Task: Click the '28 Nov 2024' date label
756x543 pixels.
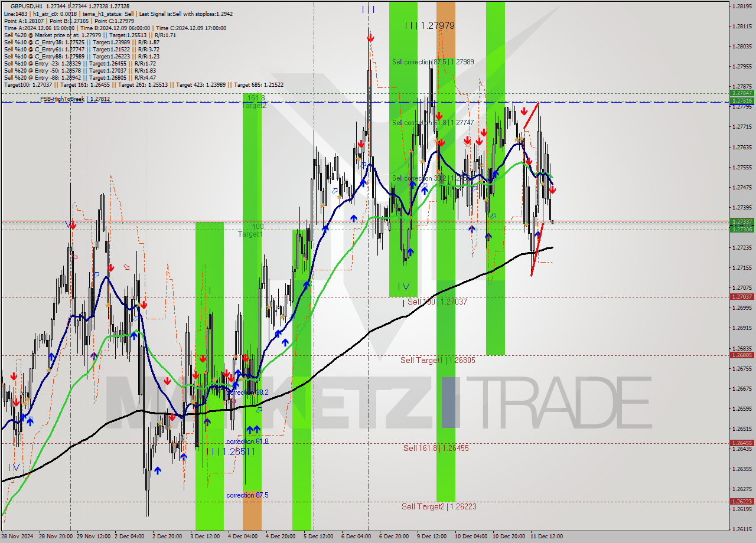Action: [x=17, y=537]
